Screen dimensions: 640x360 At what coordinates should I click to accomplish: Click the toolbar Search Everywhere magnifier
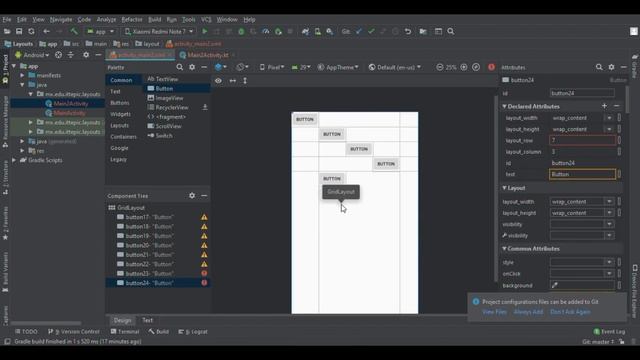pos(451,31)
